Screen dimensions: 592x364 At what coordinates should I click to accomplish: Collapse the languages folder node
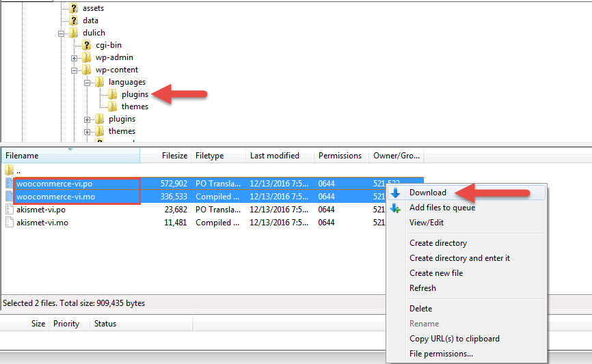click(88, 82)
